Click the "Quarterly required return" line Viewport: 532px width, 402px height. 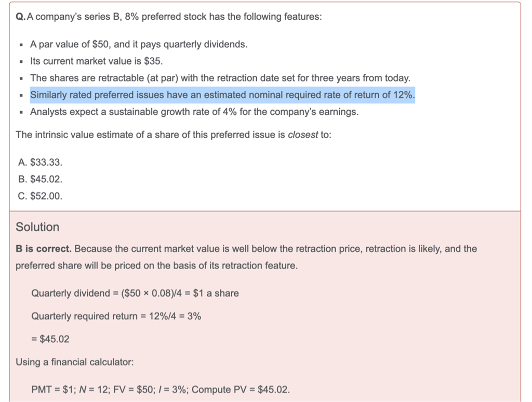pyautogui.click(x=116, y=316)
